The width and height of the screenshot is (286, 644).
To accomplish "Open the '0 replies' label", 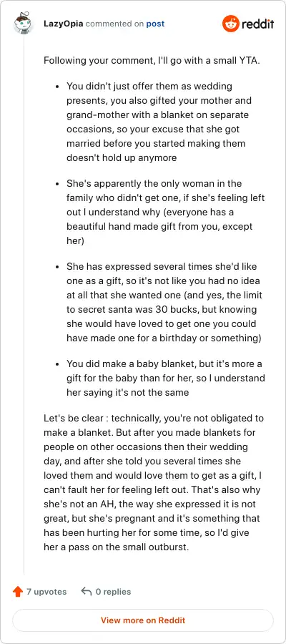I will [x=113, y=592].
